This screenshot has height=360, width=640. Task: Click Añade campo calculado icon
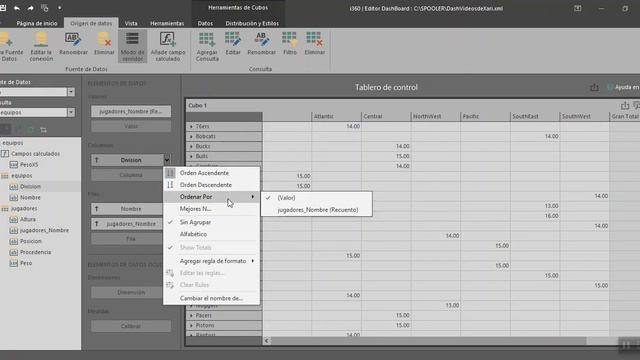pyautogui.click(x=168, y=47)
